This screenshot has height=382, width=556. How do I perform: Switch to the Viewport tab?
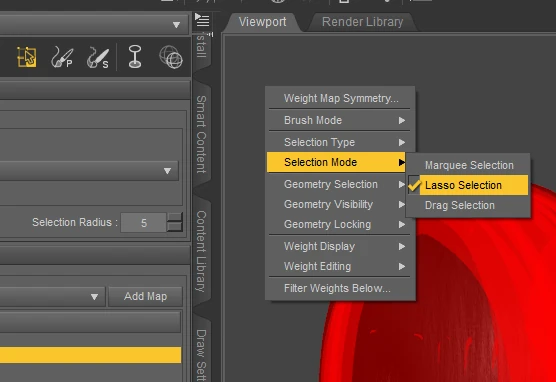click(x=262, y=22)
